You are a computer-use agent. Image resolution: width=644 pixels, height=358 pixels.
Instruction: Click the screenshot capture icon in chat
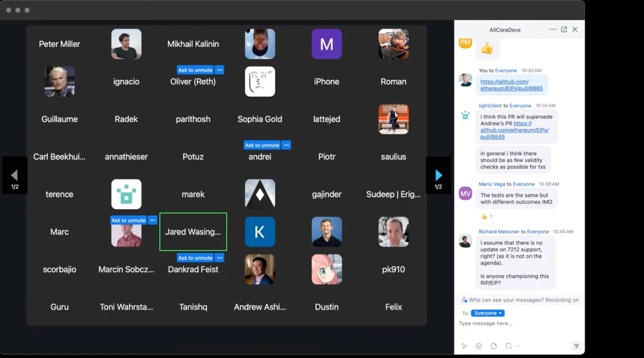click(x=508, y=346)
